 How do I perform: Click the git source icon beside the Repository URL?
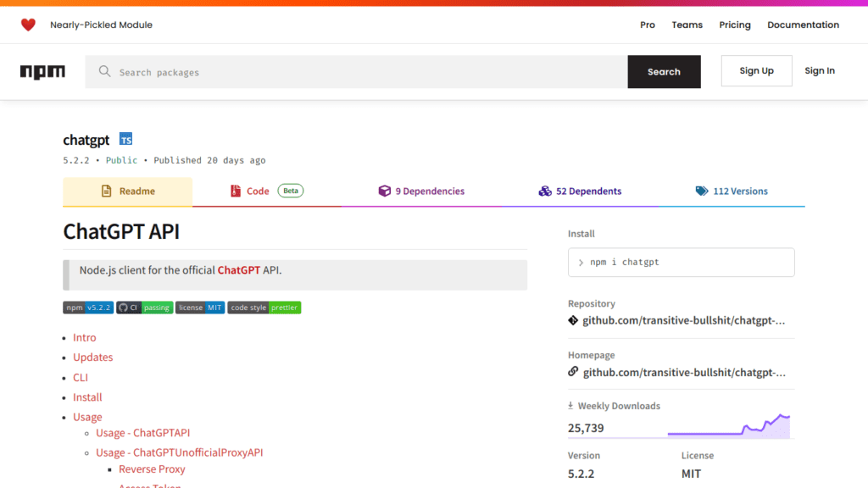pos(575,320)
